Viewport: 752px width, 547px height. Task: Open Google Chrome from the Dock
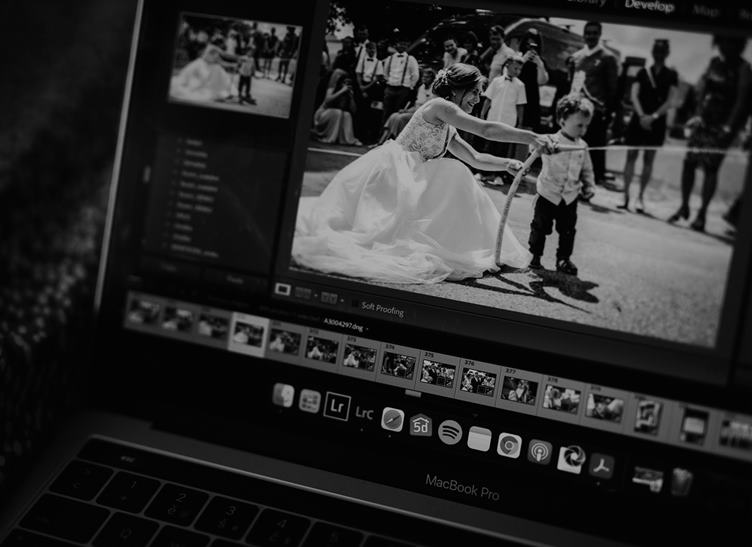509,445
